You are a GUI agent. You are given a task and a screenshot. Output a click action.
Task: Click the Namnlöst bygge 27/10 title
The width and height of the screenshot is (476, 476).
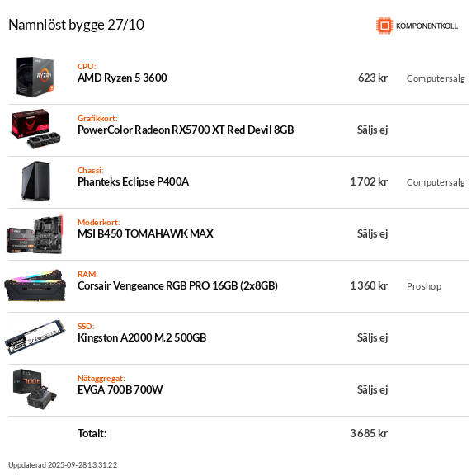76,25
